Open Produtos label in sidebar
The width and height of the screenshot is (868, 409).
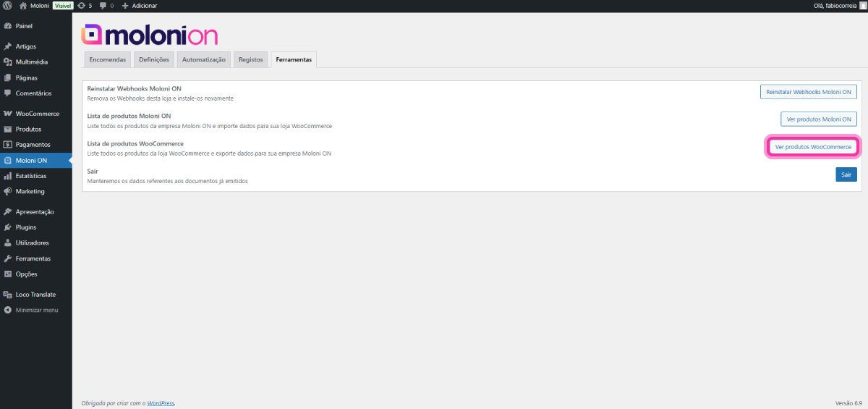[x=29, y=129]
